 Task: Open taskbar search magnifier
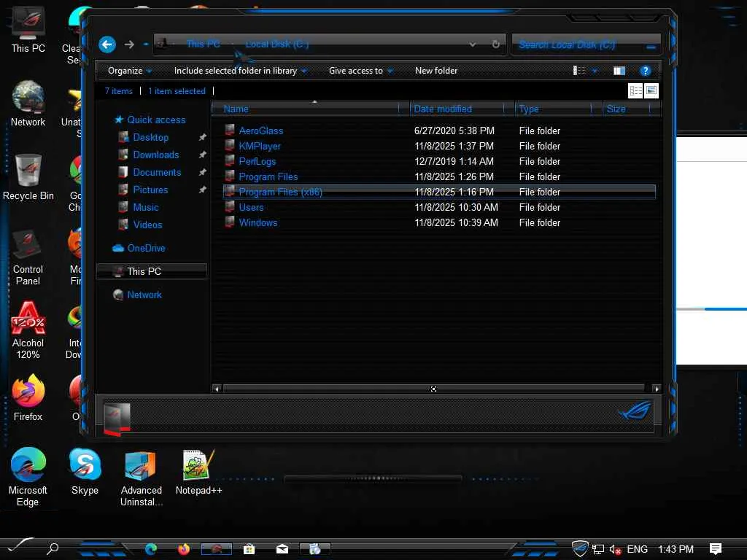click(53, 548)
